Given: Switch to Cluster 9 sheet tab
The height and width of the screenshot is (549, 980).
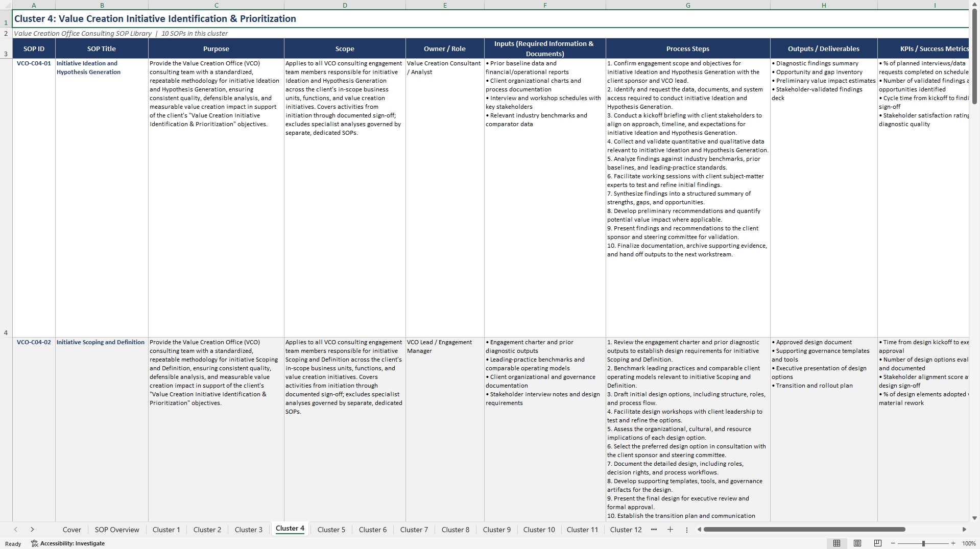Looking at the screenshot, I should tap(497, 530).
